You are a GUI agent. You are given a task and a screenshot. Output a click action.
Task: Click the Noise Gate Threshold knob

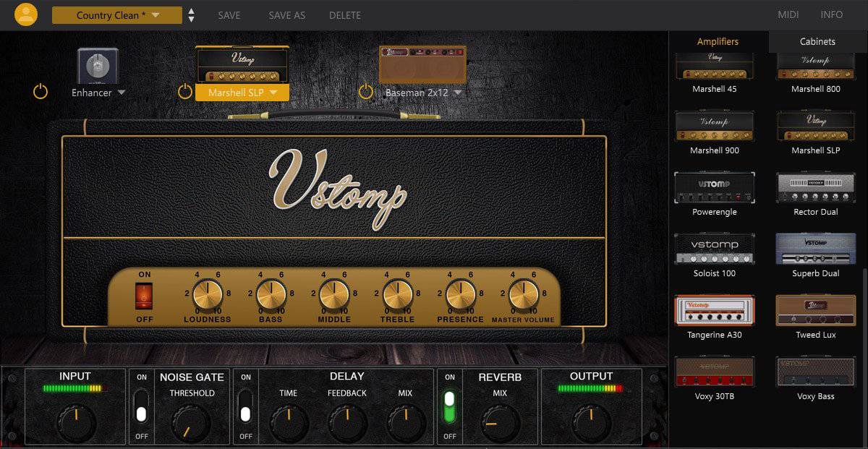[x=192, y=423]
